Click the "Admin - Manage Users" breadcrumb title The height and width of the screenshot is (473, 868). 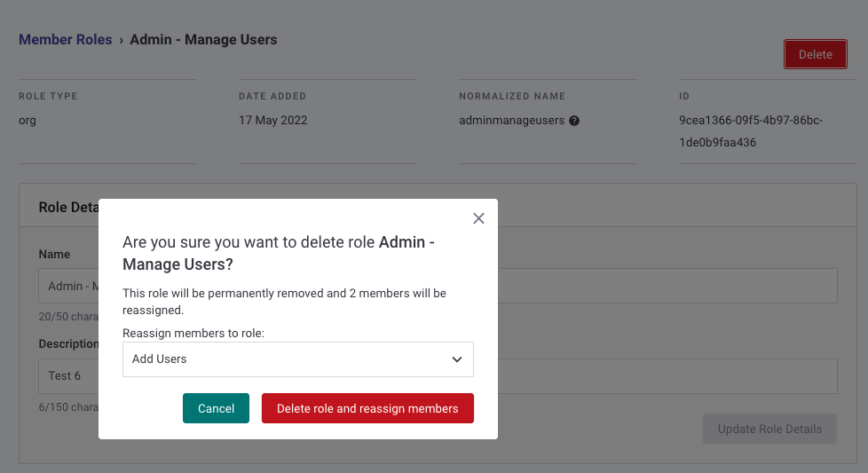coord(203,39)
